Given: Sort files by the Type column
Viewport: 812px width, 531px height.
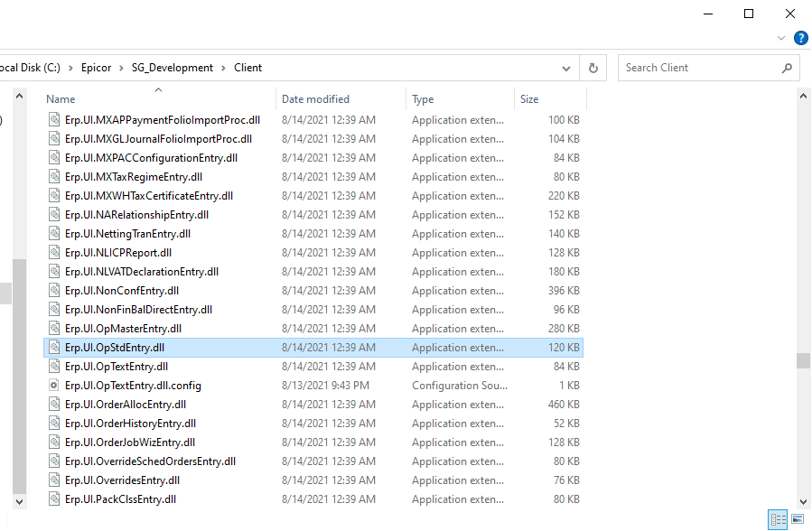Looking at the screenshot, I should tap(423, 99).
